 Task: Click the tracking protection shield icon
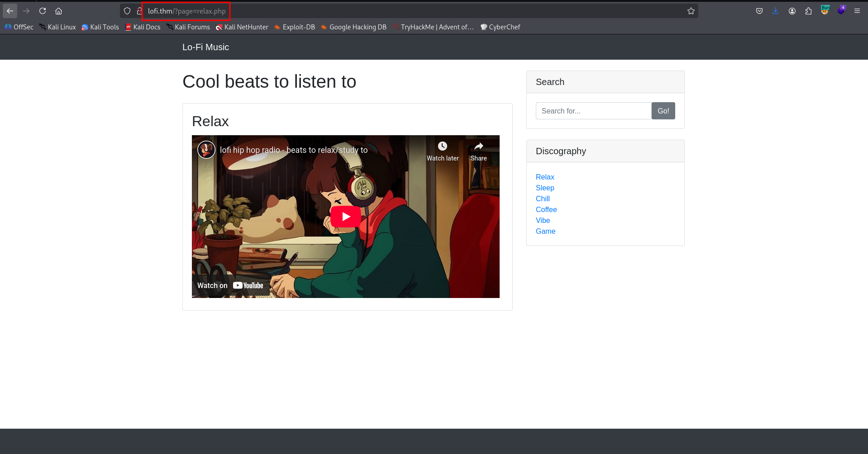point(127,11)
